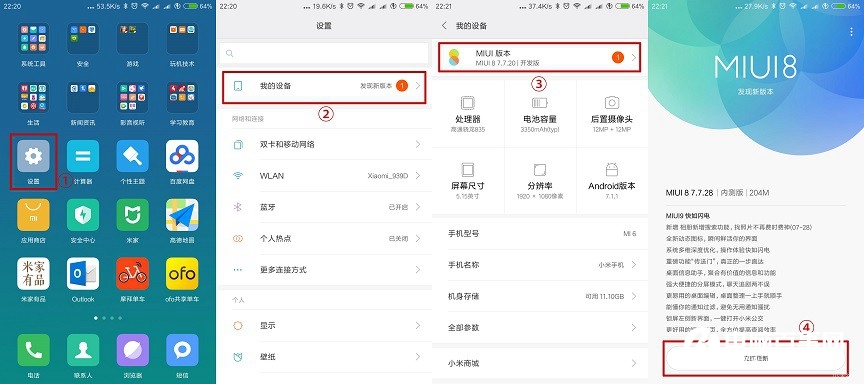Viewport: 864px width, 384px height.
Task: Tap the MI 6 model value
Action: point(630,234)
